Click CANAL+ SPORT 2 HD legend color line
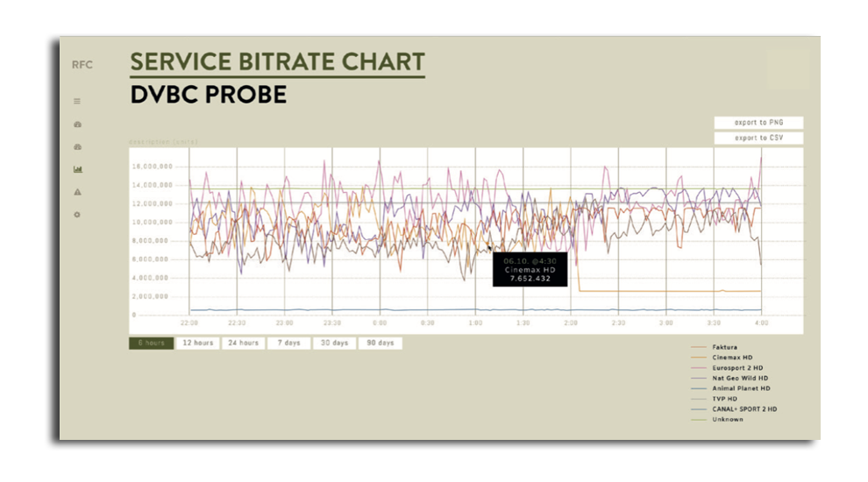868x482 pixels. coord(700,409)
